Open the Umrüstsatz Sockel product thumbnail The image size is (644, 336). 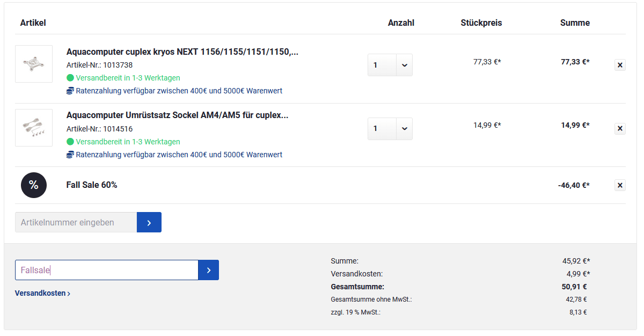(34, 128)
